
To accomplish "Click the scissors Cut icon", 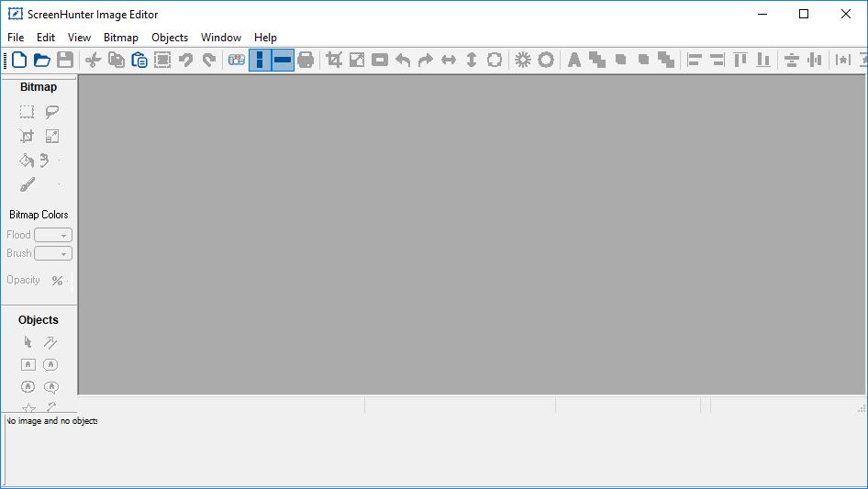I will [x=93, y=61].
